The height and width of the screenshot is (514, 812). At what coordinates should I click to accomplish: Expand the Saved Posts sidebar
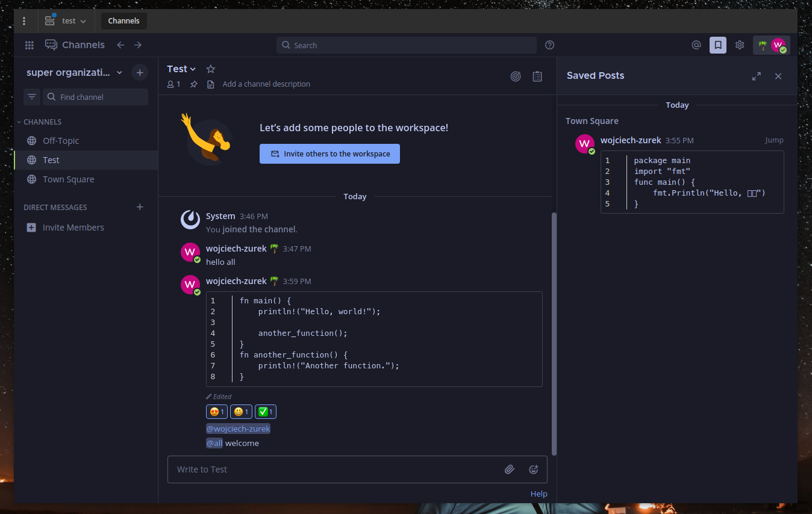coord(757,76)
